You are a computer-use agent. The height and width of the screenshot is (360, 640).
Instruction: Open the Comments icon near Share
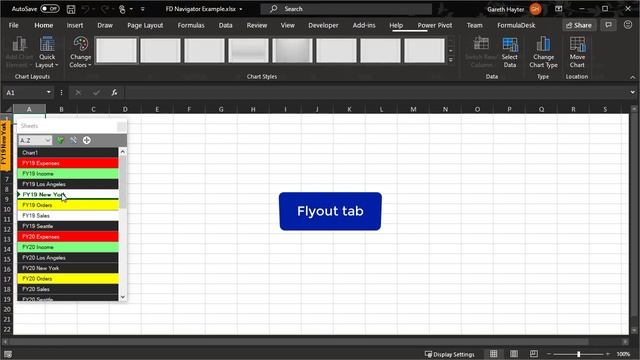(x=608, y=25)
